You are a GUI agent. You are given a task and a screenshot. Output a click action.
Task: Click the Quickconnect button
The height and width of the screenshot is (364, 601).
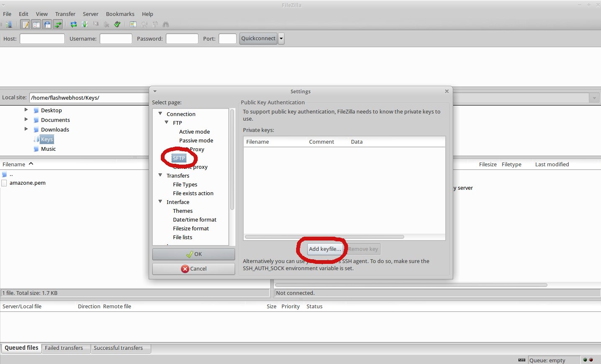pos(258,39)
